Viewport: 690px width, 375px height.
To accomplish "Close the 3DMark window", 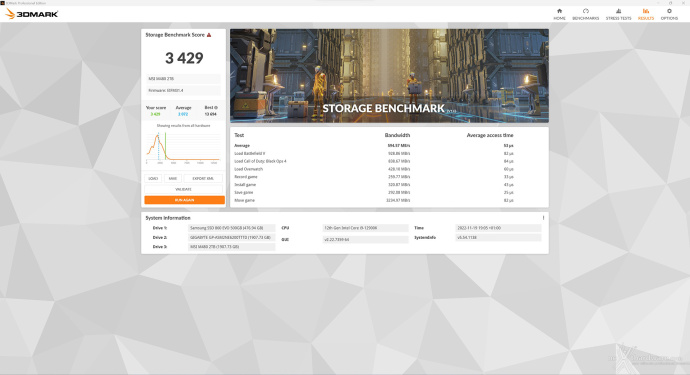I will click(x=683, y=3).
